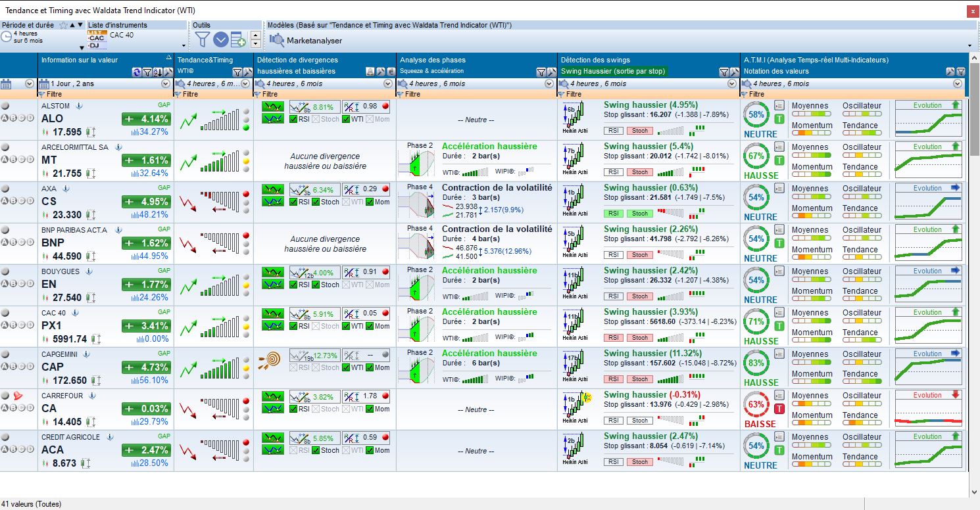Viewport: 980px width, 510px height.
Task: Click the star icon beside Période et durée
Action: click(x=63, y=25)
